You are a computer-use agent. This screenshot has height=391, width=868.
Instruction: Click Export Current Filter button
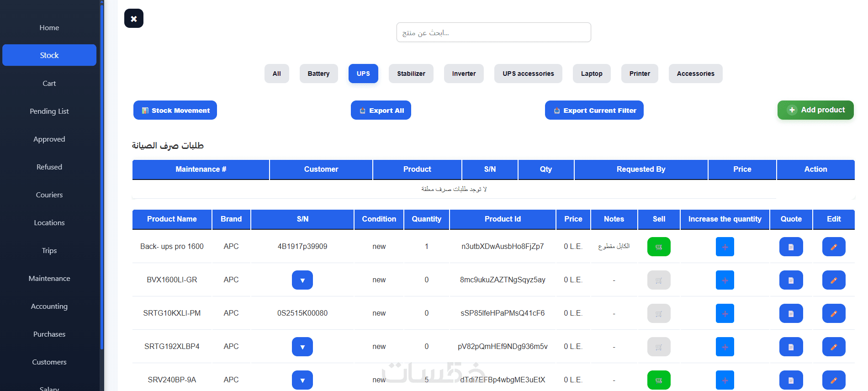tap(594, 110)
